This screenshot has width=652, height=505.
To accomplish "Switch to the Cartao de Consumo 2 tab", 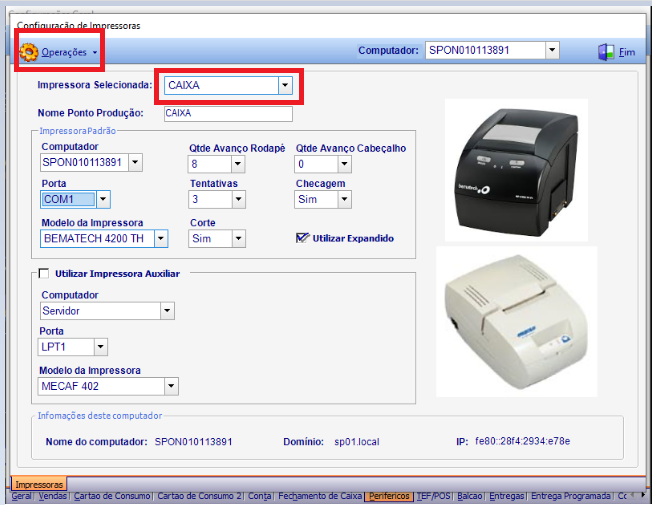I will point(200,496).
